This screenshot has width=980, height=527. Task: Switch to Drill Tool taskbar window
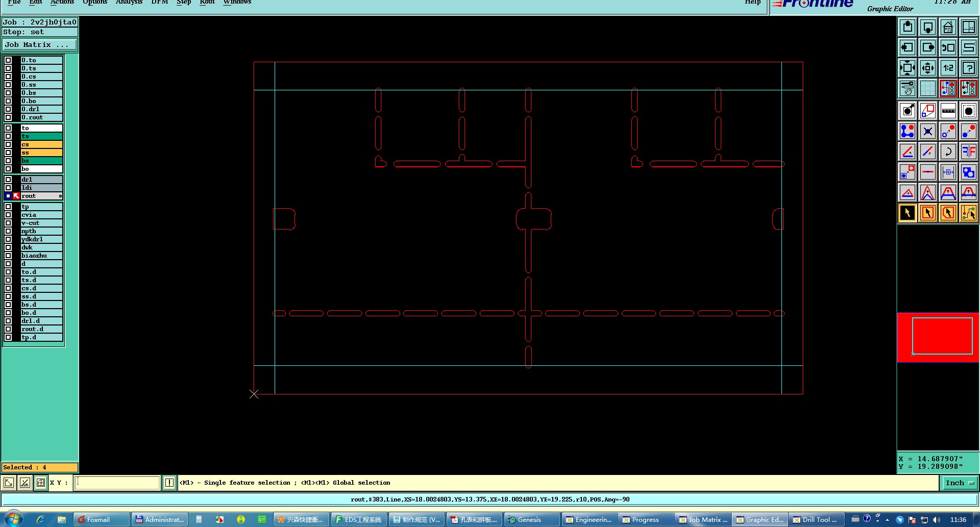[816, 519]
